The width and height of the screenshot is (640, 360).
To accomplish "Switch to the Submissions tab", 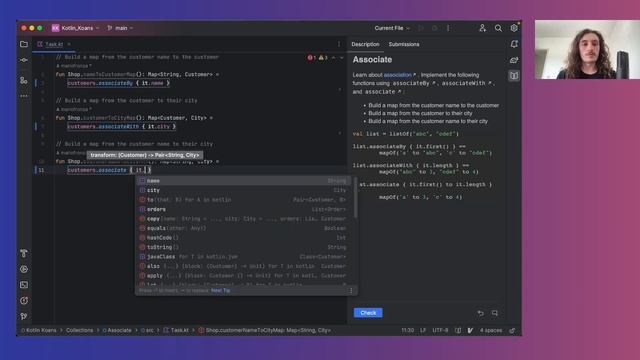I will [404, 44].
